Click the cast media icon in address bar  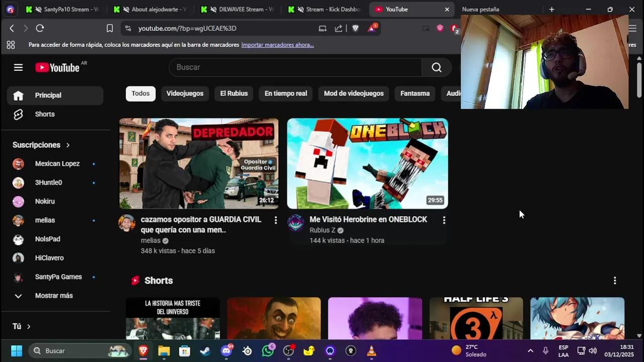[323, 29]
